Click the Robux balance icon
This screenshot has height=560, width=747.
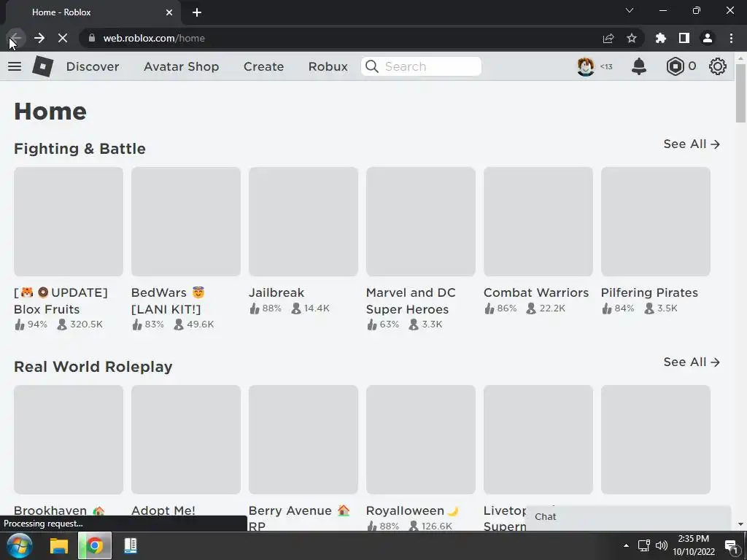(x=675, y=66)
